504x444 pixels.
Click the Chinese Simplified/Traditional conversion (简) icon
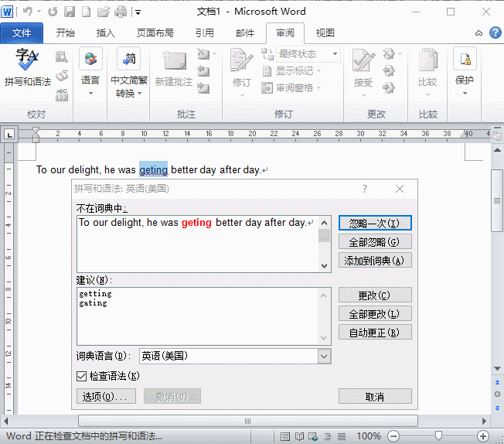[x=128, y=59]
